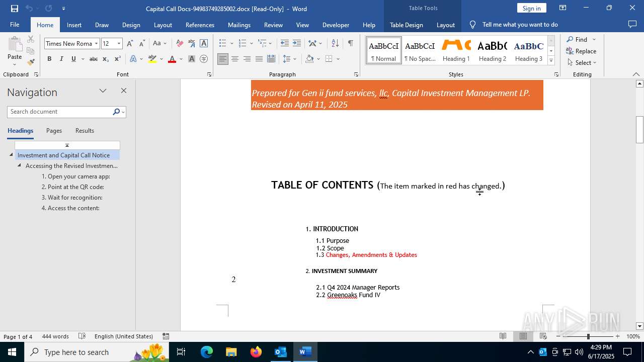The image size is (644, 362).
Task: Click the Character Shading icon
Action: tap(192, 59)
